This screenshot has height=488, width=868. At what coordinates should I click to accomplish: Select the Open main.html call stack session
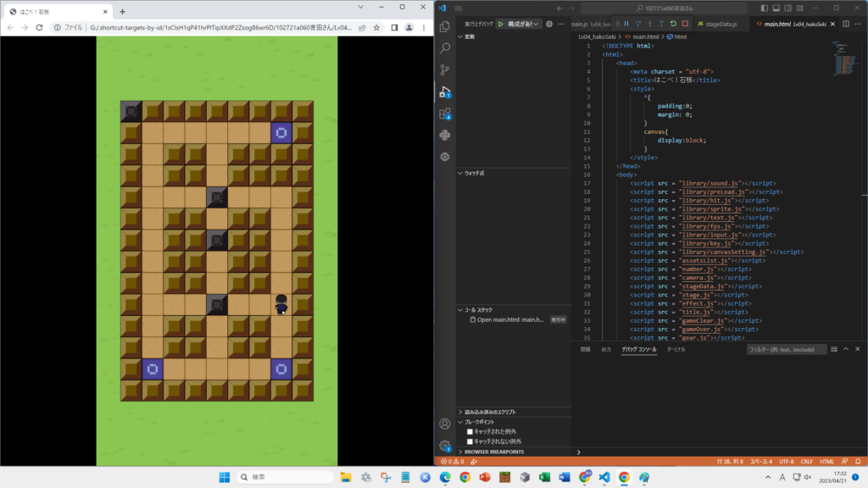tap(514, 319)
